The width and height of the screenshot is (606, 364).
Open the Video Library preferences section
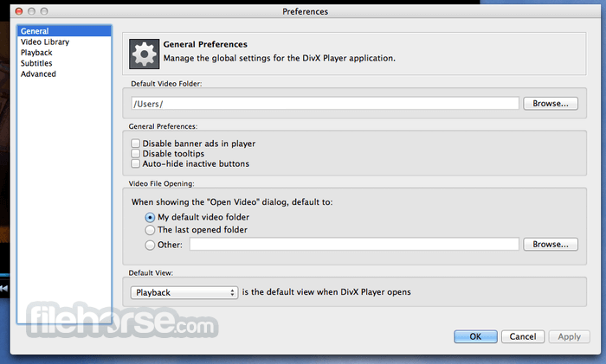(45, 42)
